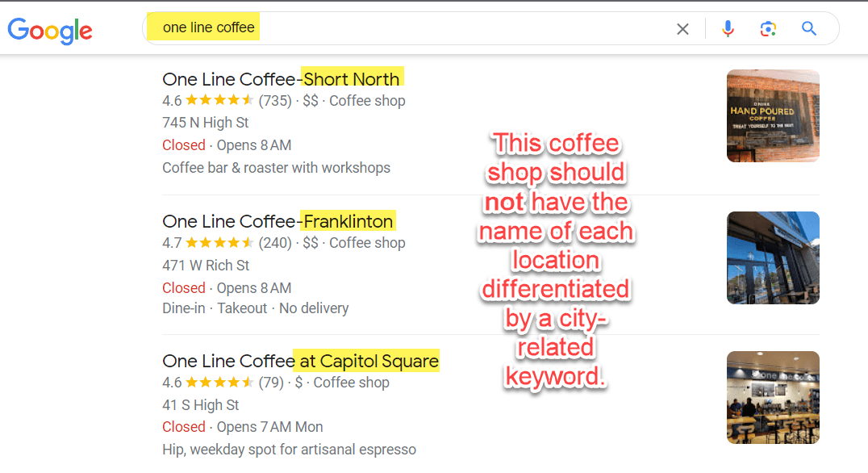This screenshot has width=868, height=473.
Task: Click the magnifying glass search button
Action: click(x=809, y=28)
